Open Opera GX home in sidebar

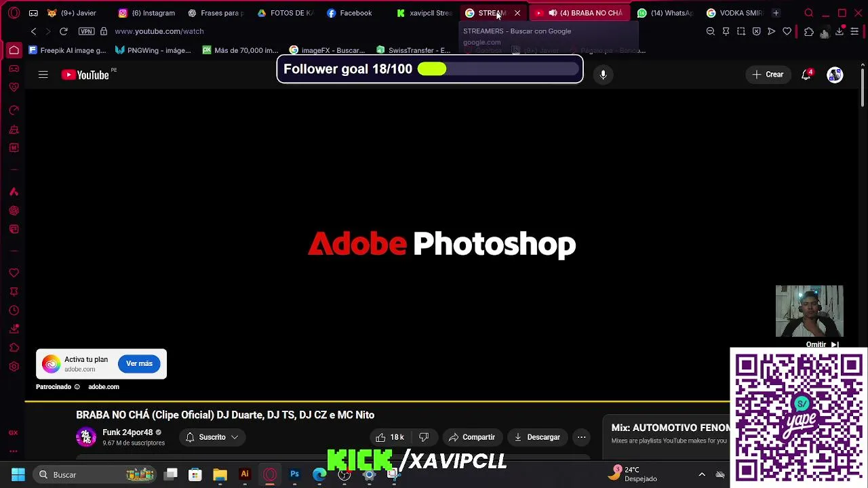[x=14, y=49]
